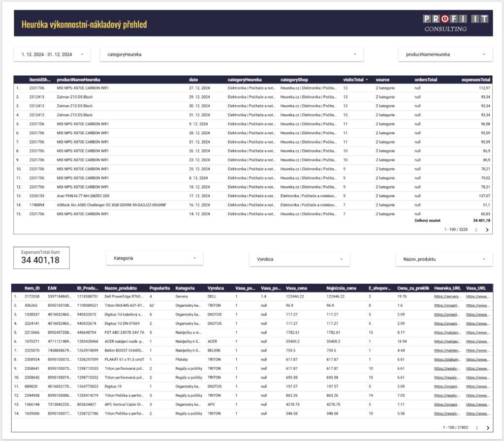This screenshot has height=441, width=504.
Task: Open the categoryHeureka filter dropdown
Action: (x=231, y=55)
